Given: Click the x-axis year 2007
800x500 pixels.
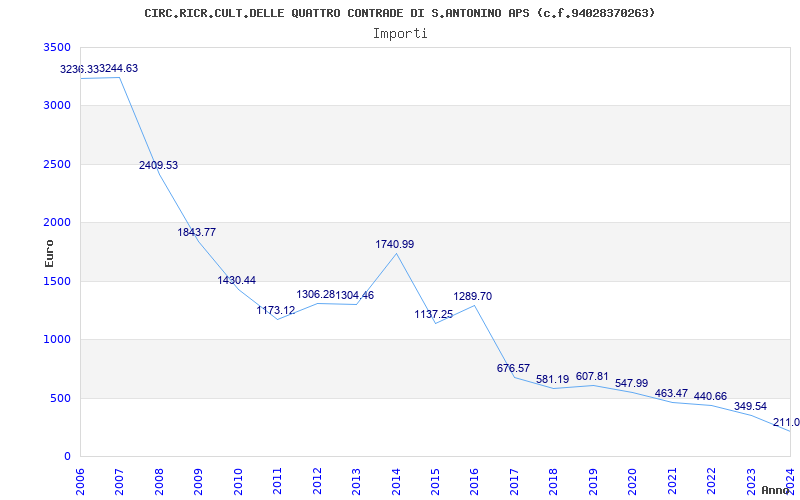Looking at the screenshot, I should (119, 482).
